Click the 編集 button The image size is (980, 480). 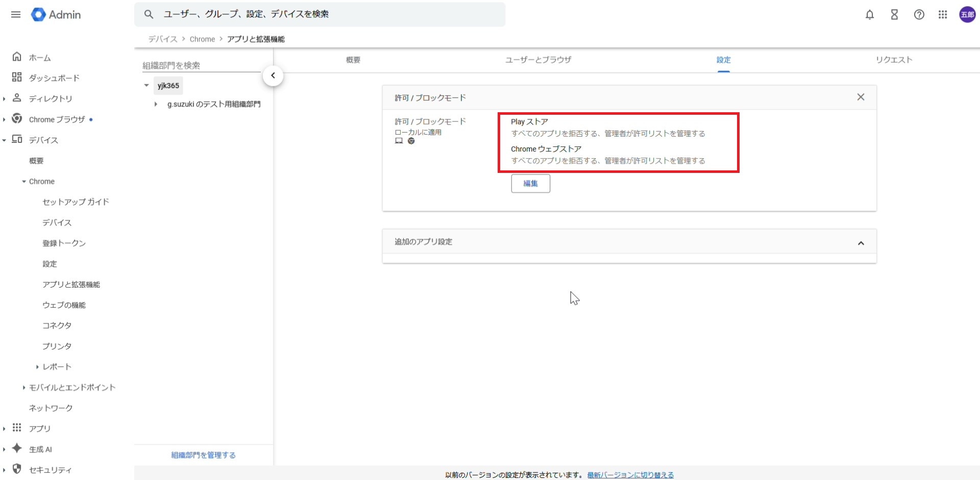tap(530, 184)
